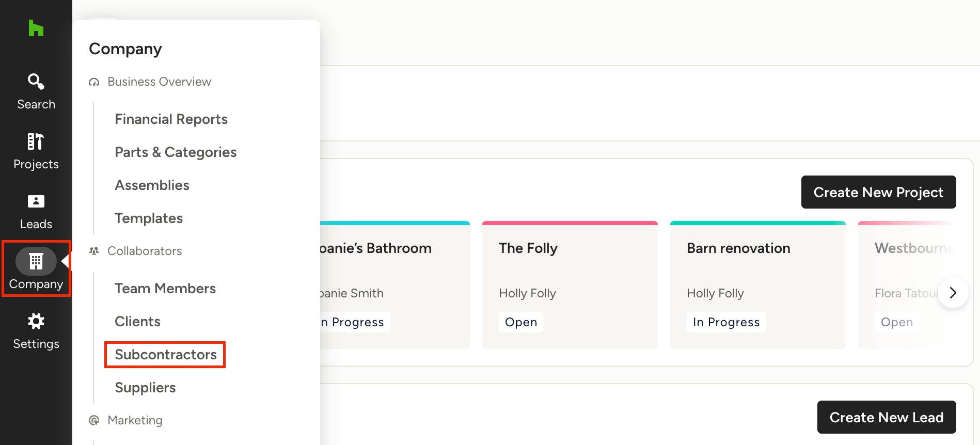Open the Projects sidebar icon
This screenshot has height=445, width=980.
tap(36, 141)
